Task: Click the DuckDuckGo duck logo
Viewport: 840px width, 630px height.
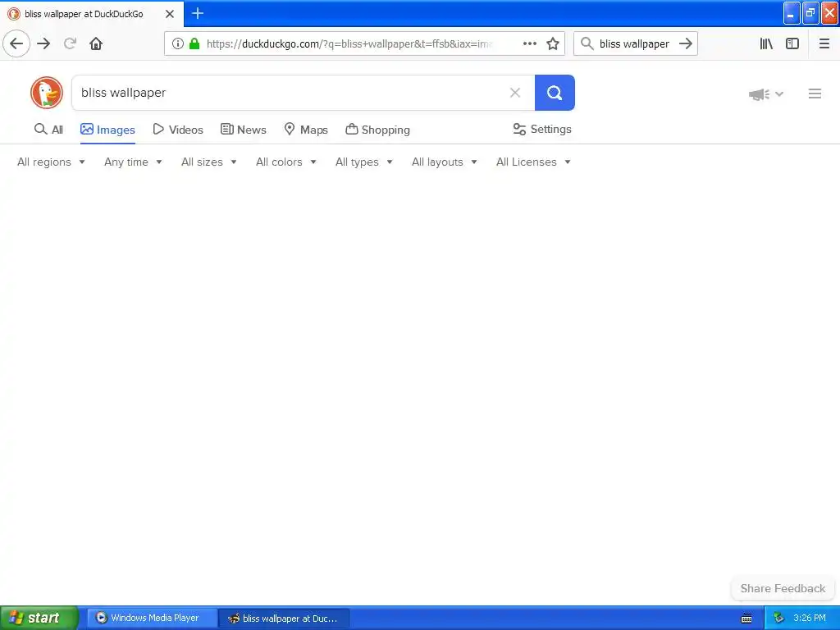Action: click(47, 93)
